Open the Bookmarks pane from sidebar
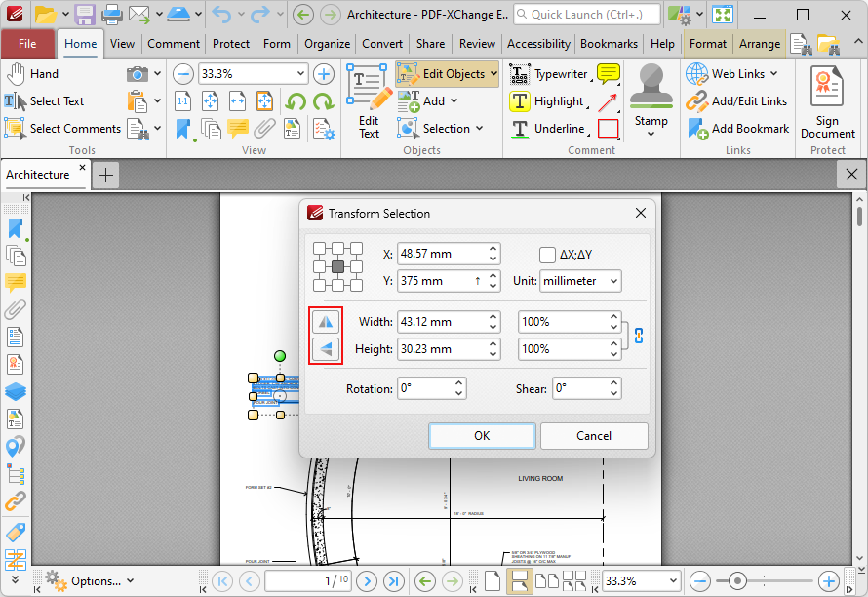The height and width of the screenshot is (597, 868). [x=16, y=228]
